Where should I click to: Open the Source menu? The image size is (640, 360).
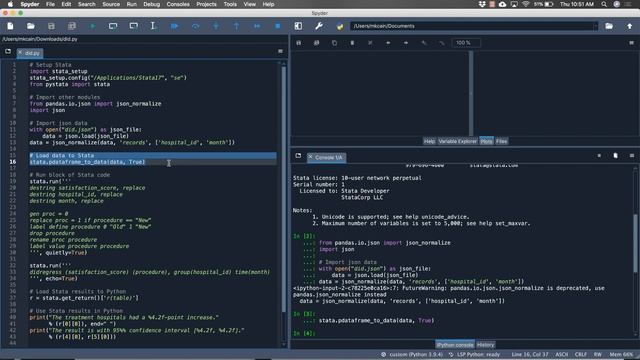(111, 4)
